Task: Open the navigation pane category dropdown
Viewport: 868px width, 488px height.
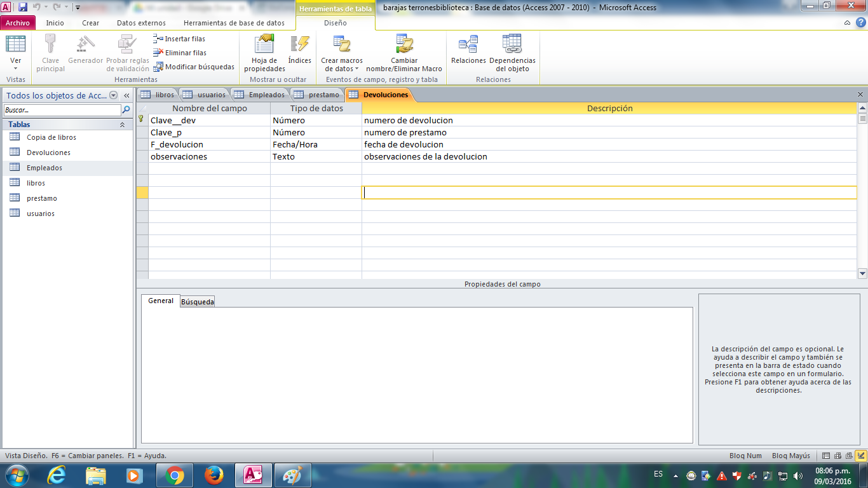Action: tap(113, 95)
